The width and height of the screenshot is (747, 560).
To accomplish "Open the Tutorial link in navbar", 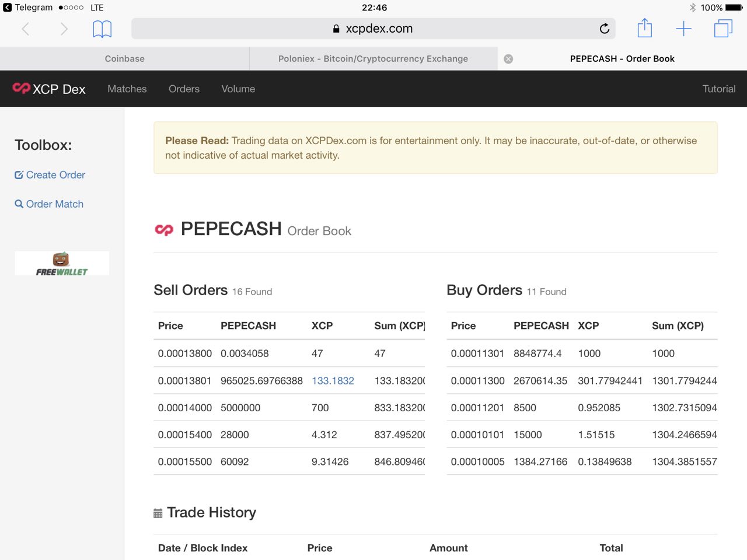I will click(719, 89).
